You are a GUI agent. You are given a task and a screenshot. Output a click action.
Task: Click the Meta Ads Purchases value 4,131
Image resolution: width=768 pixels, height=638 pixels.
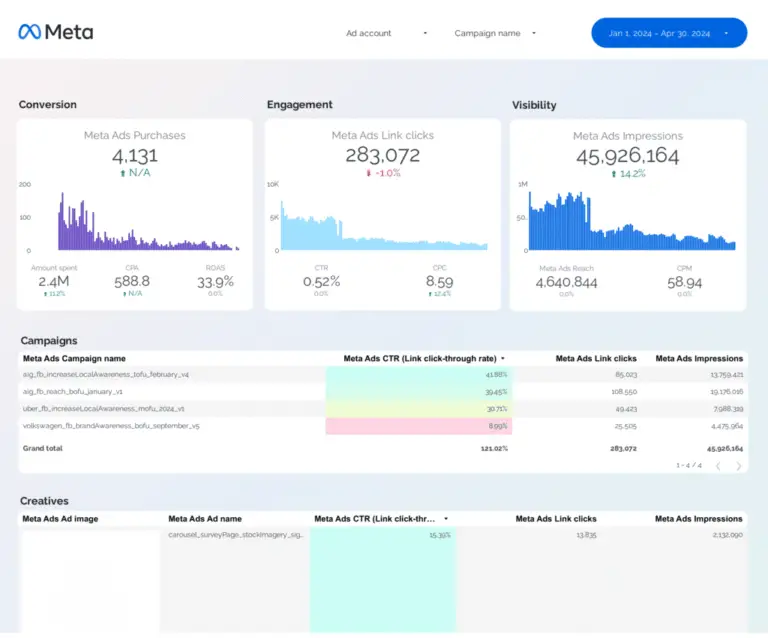pyautogui.click(x=135, y=156)
